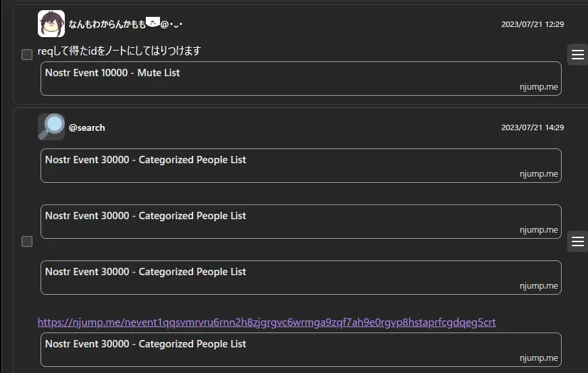The image size is (588, 373).
Task: Click the face emoji in the first username
Action: pyautogui.click(x=153, y=24)
